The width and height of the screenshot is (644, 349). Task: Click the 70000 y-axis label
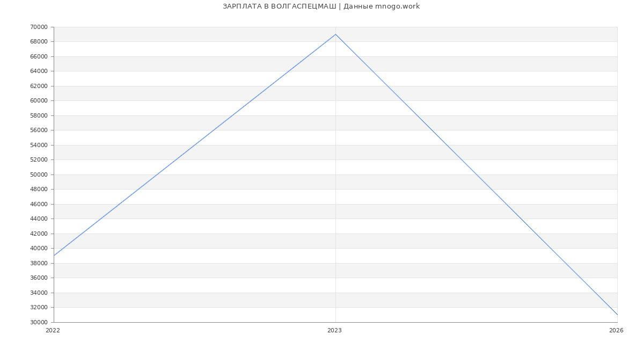[x=39, y=27]
